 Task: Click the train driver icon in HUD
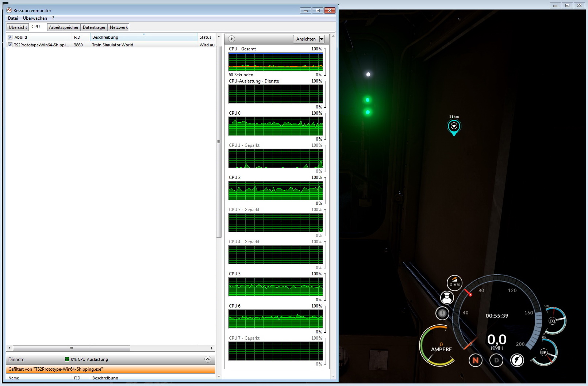coord(447,298)
